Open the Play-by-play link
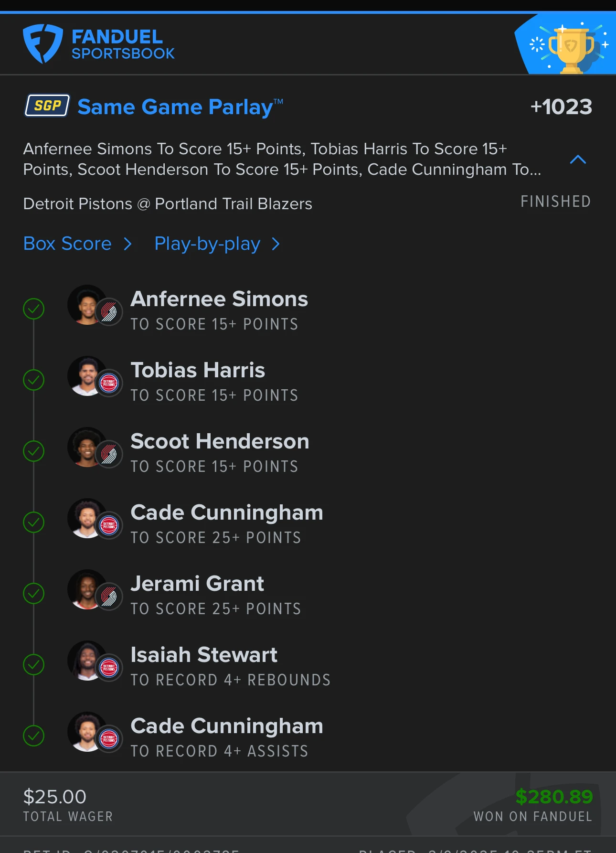 pos(207,244)
